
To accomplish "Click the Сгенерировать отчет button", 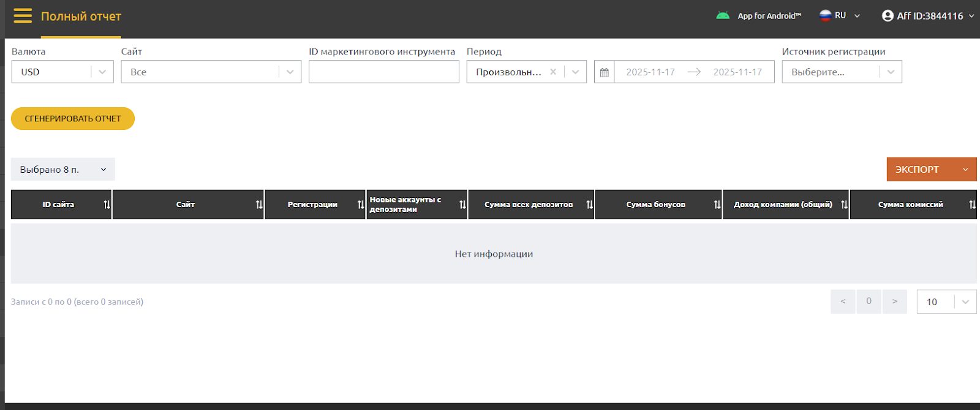I will tap(73, 119).
